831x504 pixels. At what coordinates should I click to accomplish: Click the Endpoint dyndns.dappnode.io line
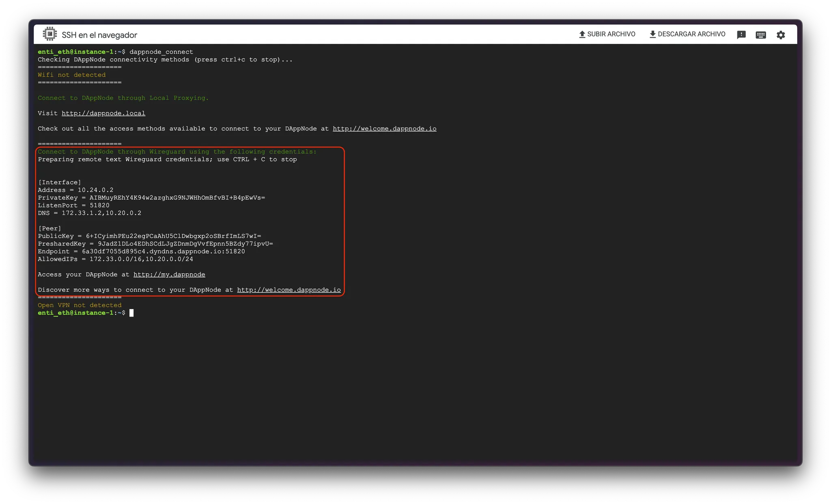[141, 252]
